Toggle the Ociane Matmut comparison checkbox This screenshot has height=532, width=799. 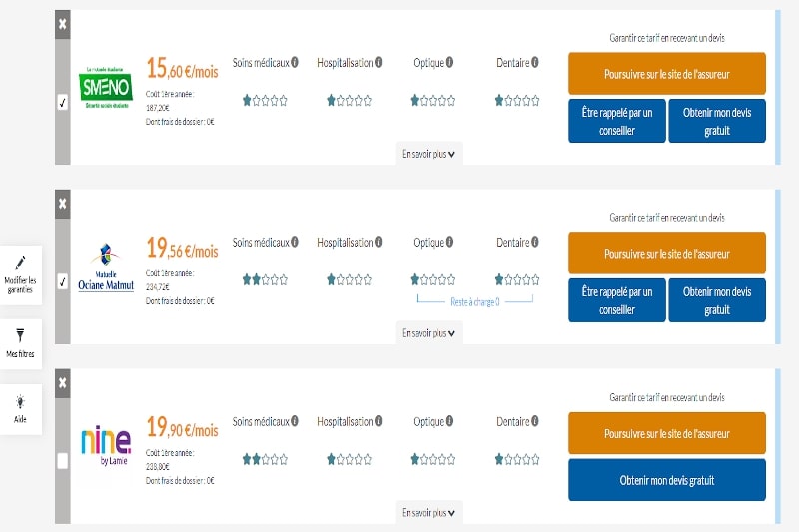click(63, 280)
